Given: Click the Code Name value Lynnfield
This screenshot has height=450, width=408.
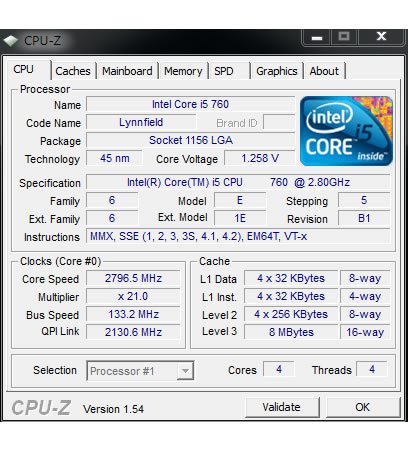Looking at the screenshot, I should pyautogui.click(x=141, y=122).
